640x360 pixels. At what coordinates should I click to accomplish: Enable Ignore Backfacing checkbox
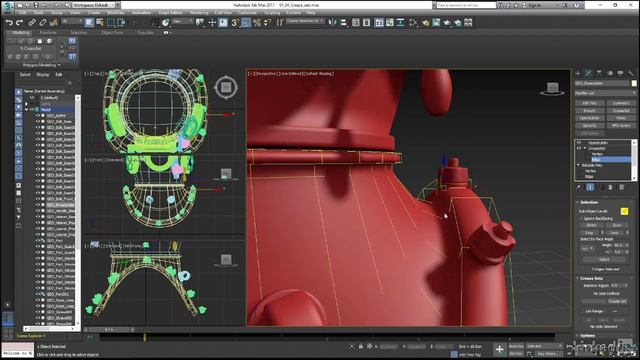pyautogui.click(x=581, y=219)
